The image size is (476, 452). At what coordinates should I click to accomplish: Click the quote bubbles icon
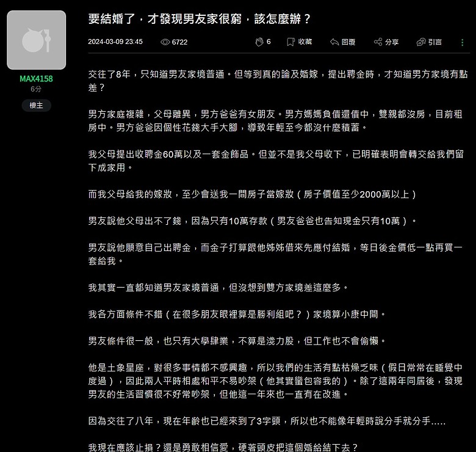(421, 42)
